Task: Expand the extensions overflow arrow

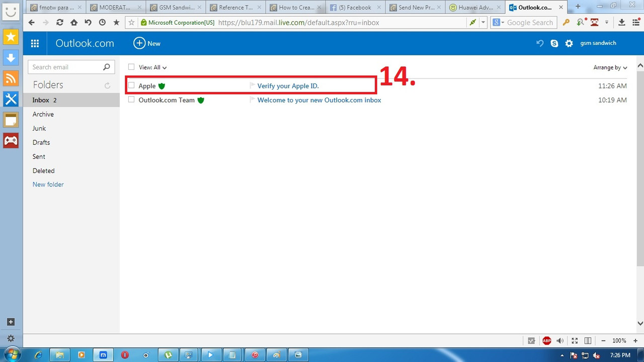Action: coord(607,23)
